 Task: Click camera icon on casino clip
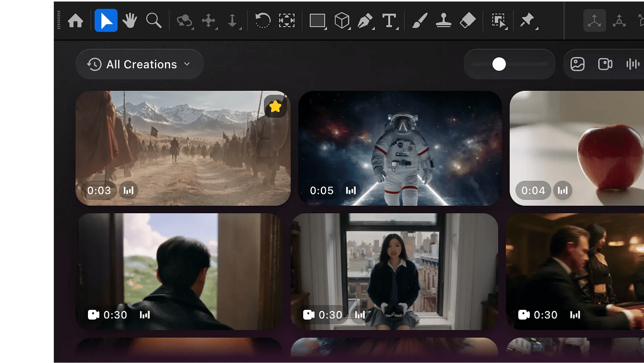tap(524, 315)
